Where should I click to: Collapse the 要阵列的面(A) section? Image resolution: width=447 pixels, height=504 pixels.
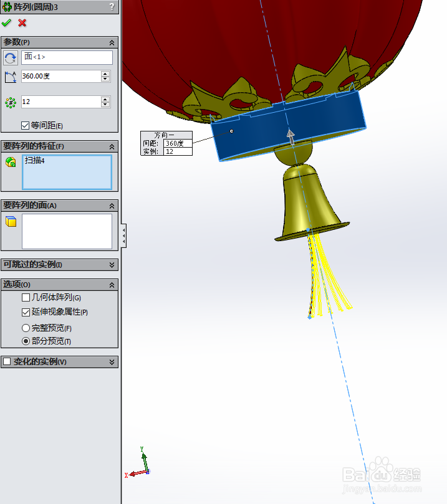[112, 206]
